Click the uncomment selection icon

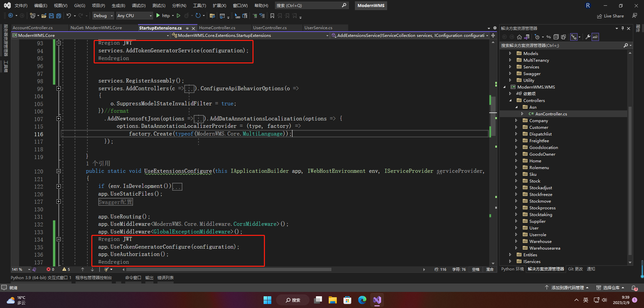click(262, 16)
